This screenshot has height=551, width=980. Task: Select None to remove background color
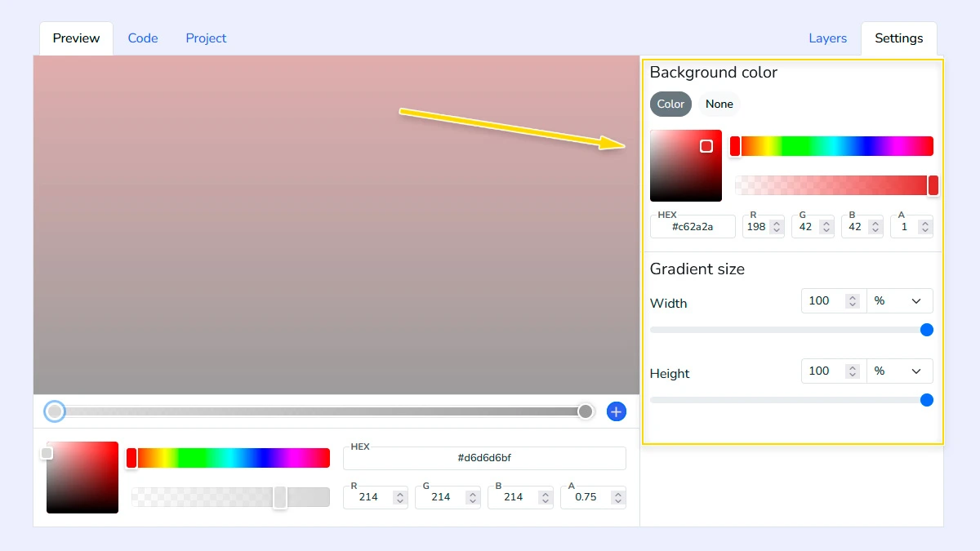click(719, 104)
